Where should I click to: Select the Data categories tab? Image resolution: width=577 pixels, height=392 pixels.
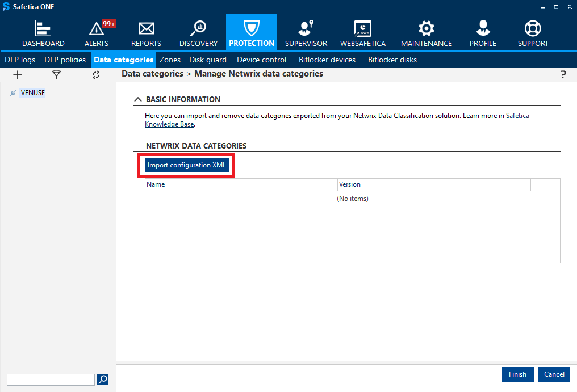click(x=124, y=60)
